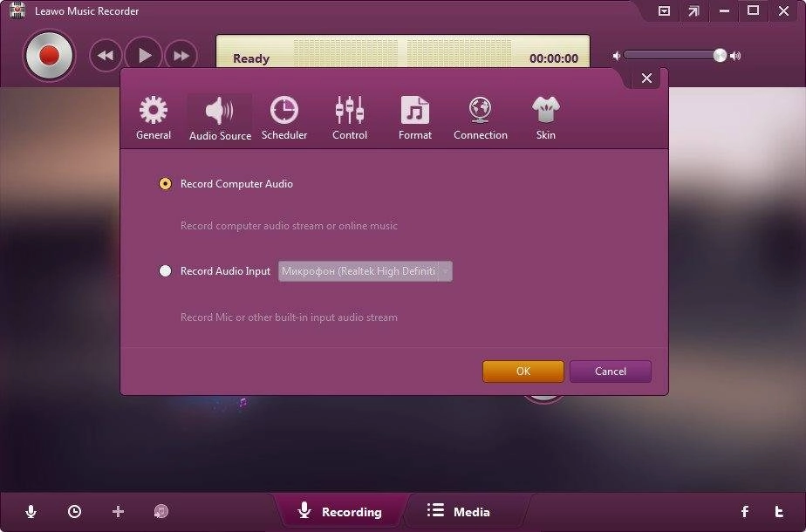Viewport: 806px width, 532px height.
Task: Click 'Record computer audio stream or online music' text
Action: [289, 226]
